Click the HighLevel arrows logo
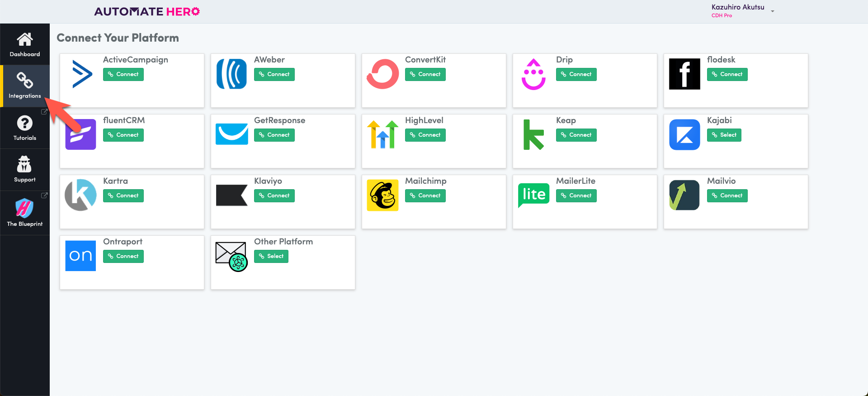 point(382,134)
